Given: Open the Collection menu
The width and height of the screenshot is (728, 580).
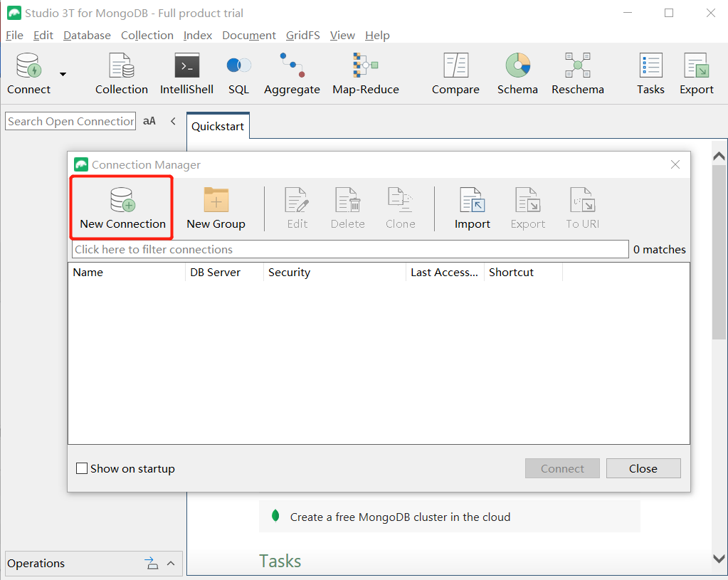Looking at the screenshot, I should point(147,36).
